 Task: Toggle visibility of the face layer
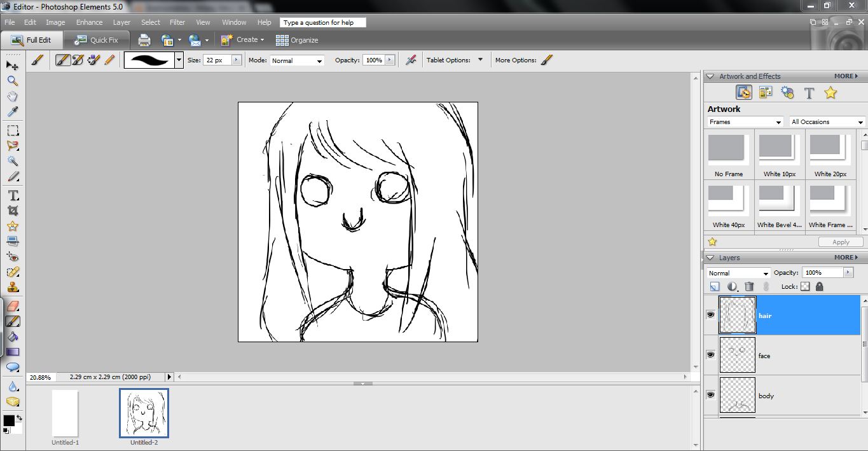(710, 355)
